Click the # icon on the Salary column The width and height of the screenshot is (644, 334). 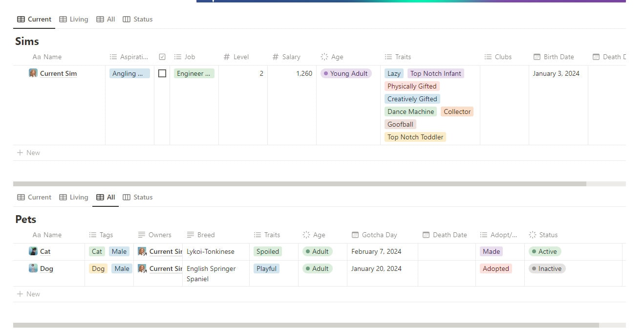[x=276, y=57]
